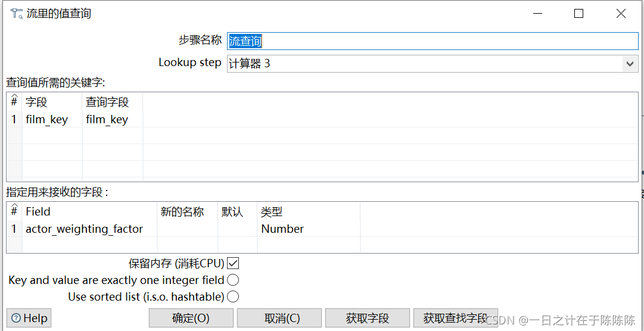Click the 默认 column header
Screen dimensions: 644x331
238,211
